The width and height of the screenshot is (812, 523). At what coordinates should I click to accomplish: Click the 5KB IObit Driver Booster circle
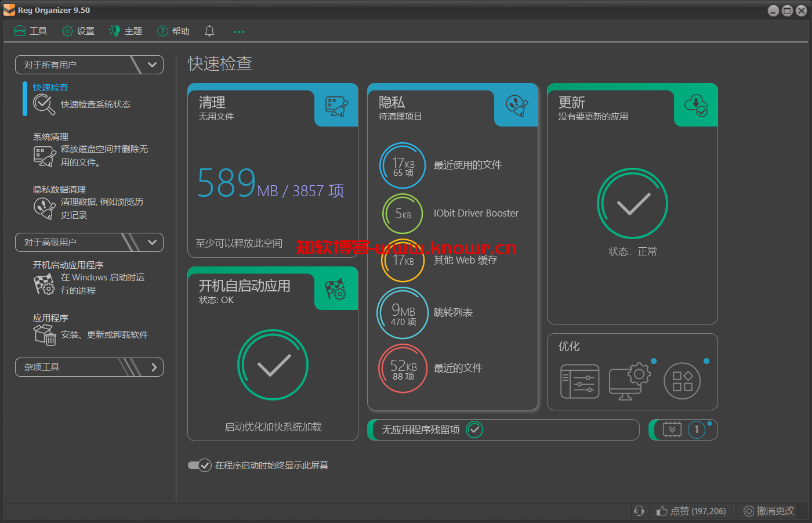(x=403, y=214)
